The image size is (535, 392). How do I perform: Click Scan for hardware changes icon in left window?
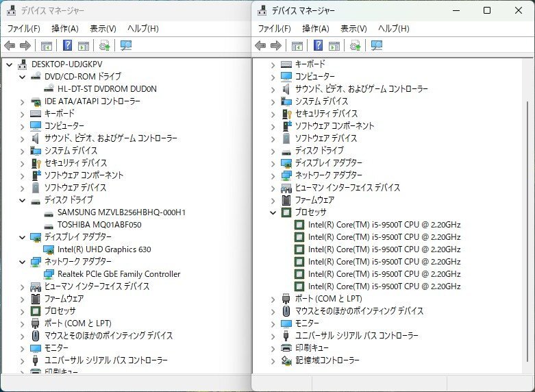[x=126, y=45]
